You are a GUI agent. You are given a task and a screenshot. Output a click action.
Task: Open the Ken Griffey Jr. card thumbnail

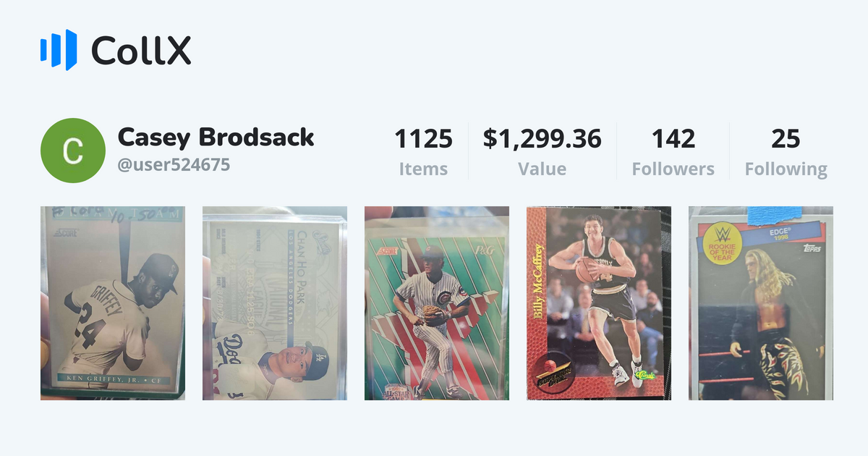113,303
